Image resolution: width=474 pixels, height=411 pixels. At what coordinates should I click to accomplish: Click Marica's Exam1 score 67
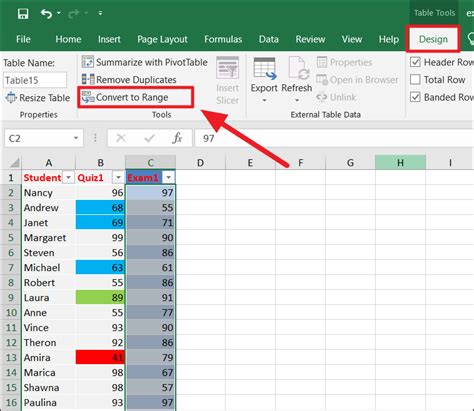pos(150,373)
